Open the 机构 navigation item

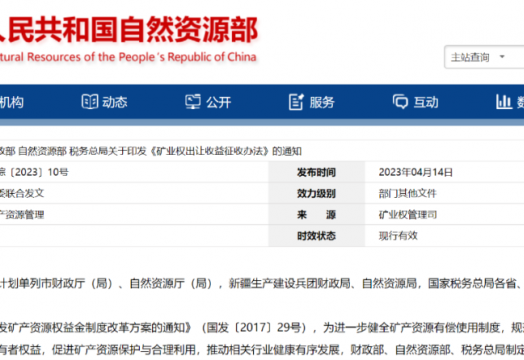(x=12, y=102)
